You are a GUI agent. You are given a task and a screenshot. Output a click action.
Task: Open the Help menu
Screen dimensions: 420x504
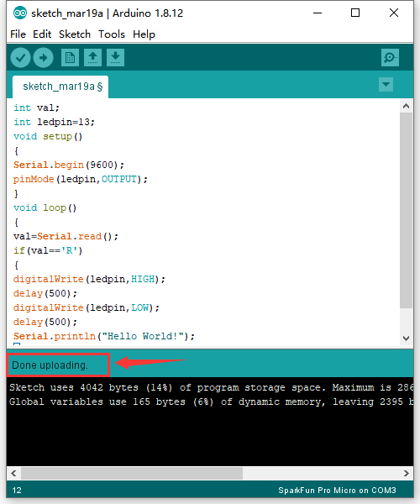[x=144, y=34]
